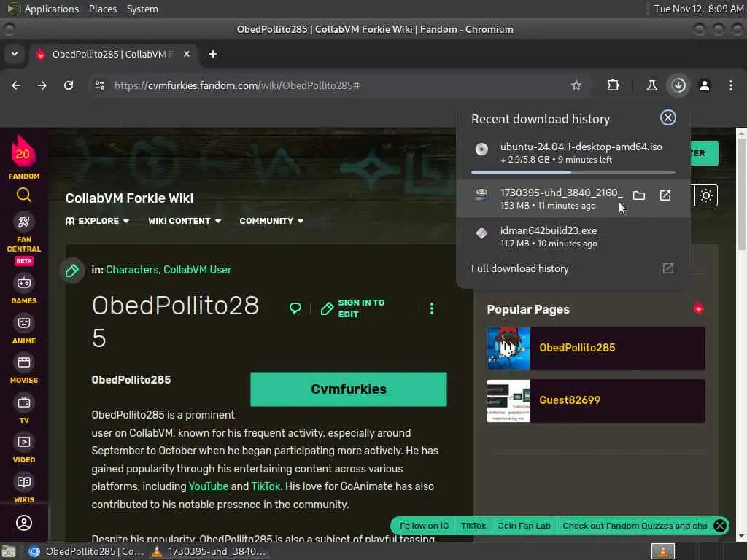Open the page's more actions three-dot menu

432,308
